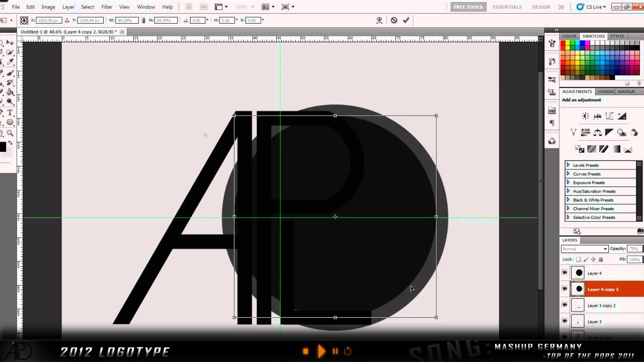The width and height of the screenshot is (644, 362).
Task: Add a Brightness/Contrast adjustment
Action: [x=586, y=116]
